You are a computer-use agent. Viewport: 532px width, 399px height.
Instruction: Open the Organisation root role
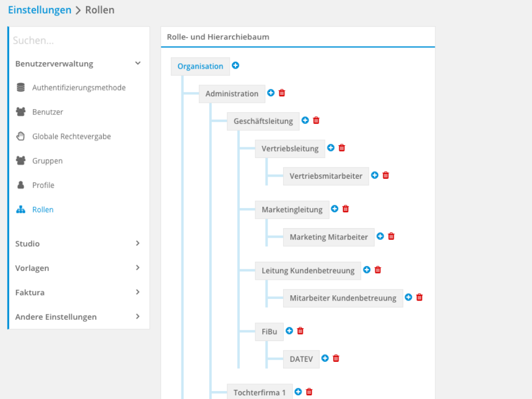(x=200, y=66)
